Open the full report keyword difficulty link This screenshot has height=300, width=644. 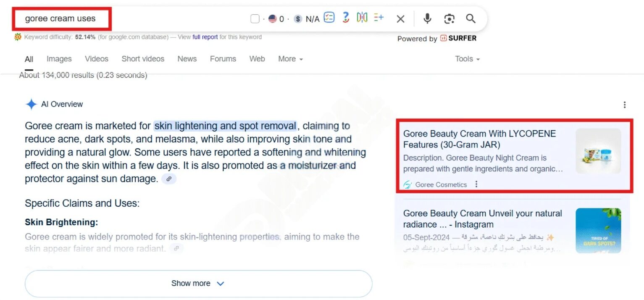tap(204, 37)
